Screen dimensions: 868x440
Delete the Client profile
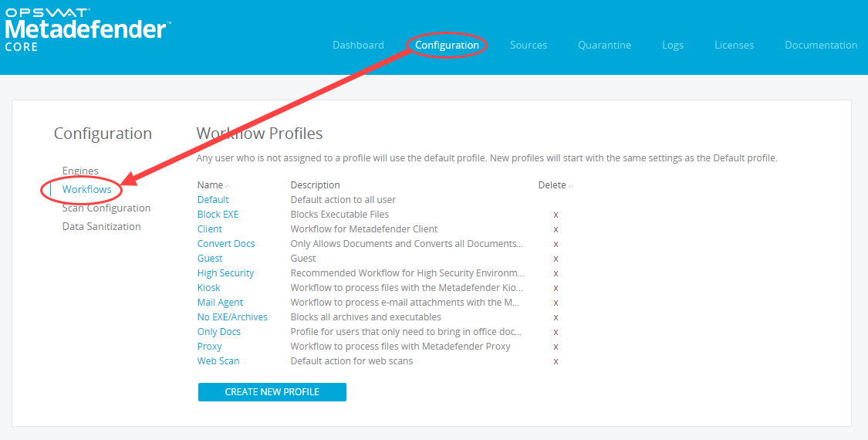(556, 229)
